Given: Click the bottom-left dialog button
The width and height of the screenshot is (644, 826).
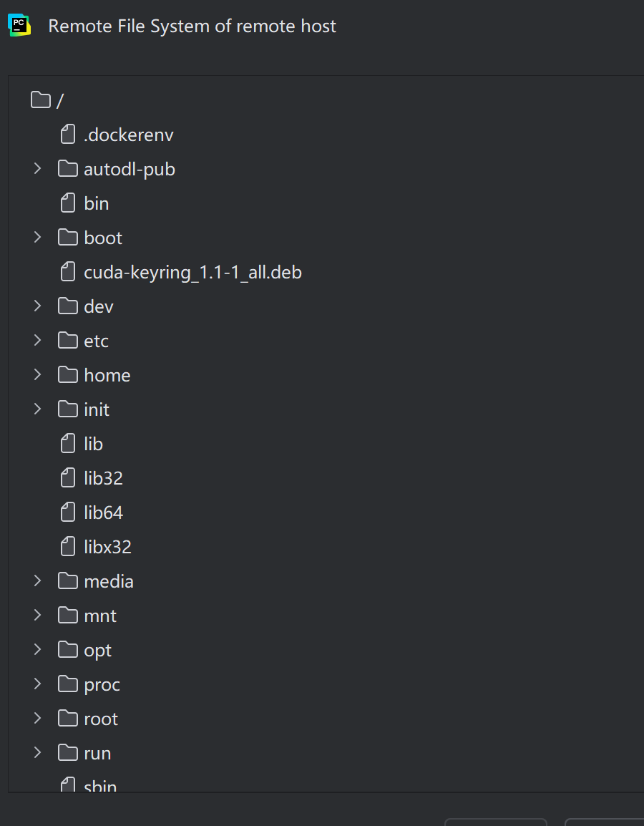Looking at the screenshot, I should pos(496,822).
